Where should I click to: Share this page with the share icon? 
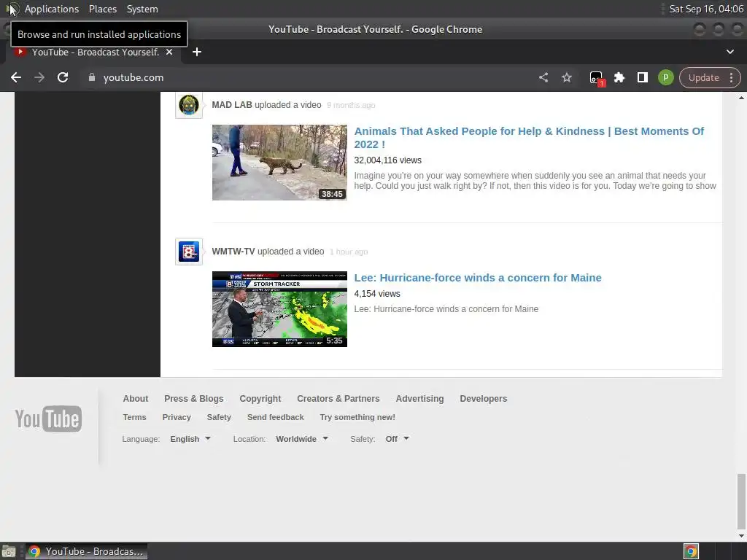coord(543,77)
